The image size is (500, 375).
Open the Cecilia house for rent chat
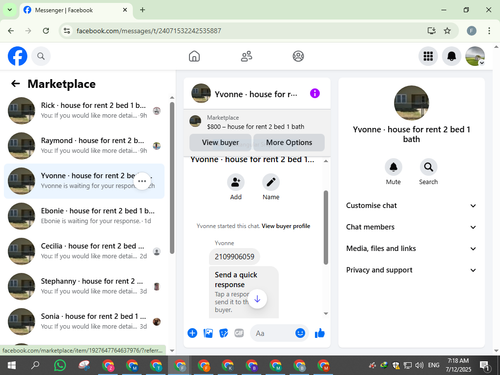tap(84, 251)
